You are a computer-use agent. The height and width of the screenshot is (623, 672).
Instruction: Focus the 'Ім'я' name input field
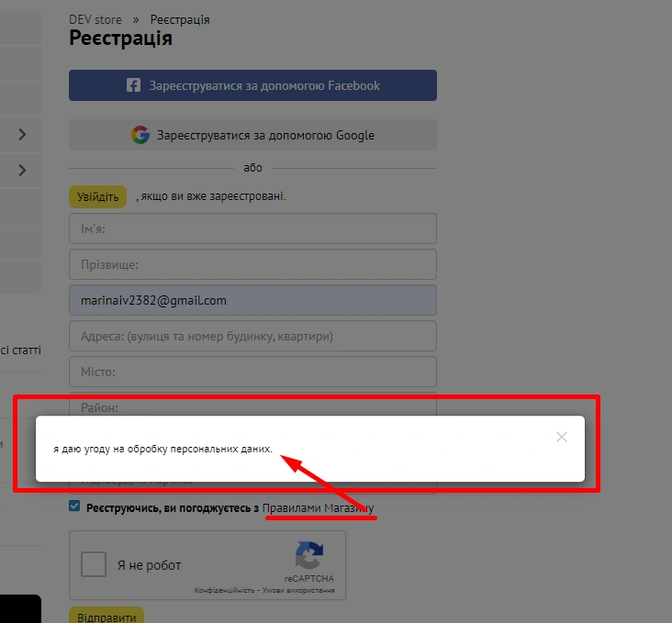(x=252, y=228)
